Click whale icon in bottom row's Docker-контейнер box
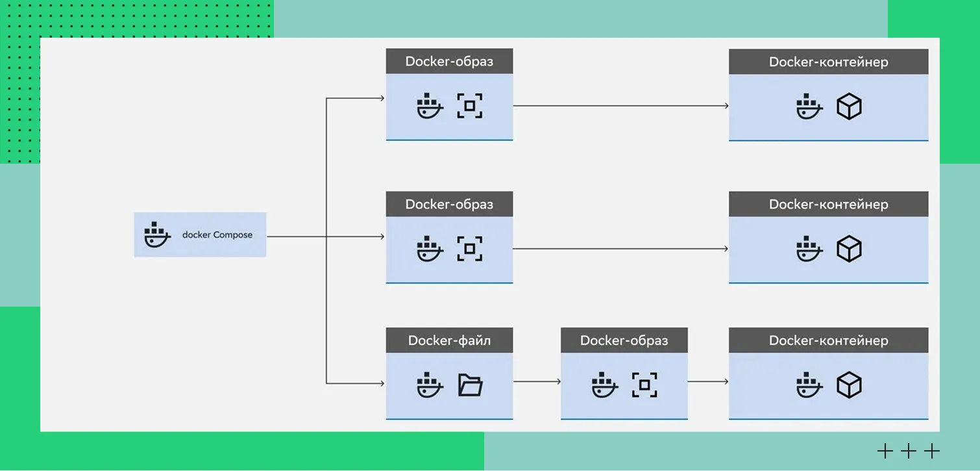Screen dimensions: 980x471 click(809, 385)
